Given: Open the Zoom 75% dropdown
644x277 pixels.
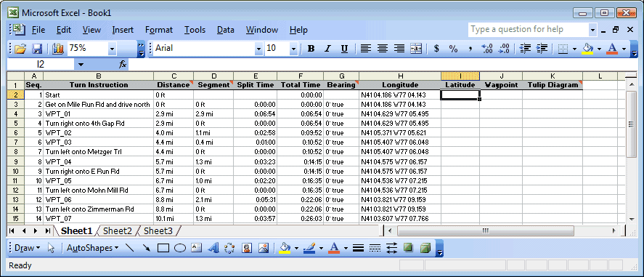Looking at the screenshot, I should click(x=112, y=49).
